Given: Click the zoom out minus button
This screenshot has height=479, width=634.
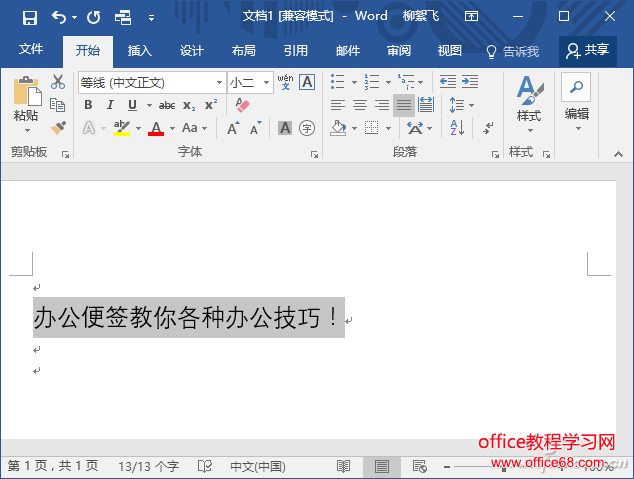Looking at the screenshot, I should pyautogui.click(x=446, y=467).
